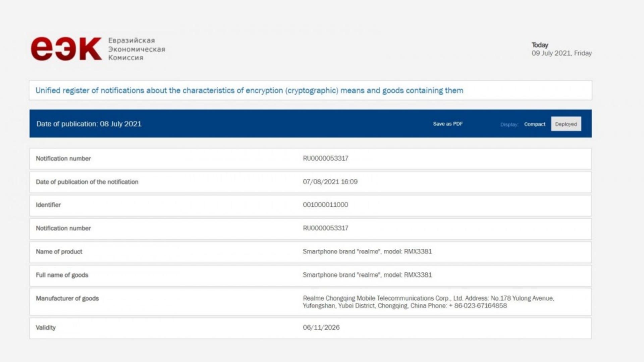Click today's date 09 July 2021
Screen dimensions: 644x362
(561, 53)
